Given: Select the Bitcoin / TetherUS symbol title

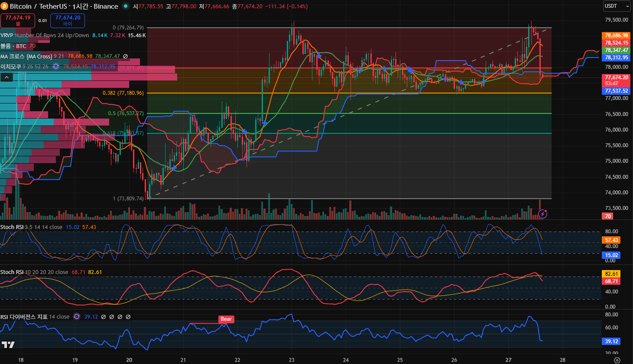Looking at the screenshot, I should tap(64, 6).
